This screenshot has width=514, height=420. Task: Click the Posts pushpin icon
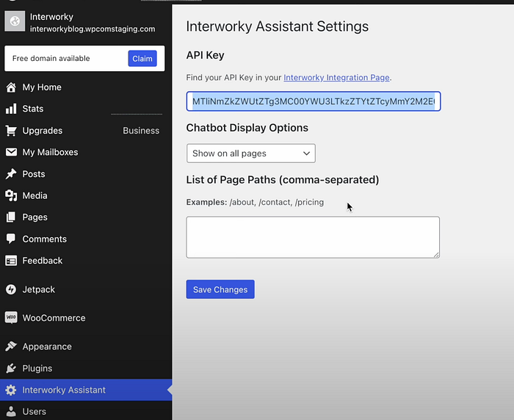(x=11, y=174)
